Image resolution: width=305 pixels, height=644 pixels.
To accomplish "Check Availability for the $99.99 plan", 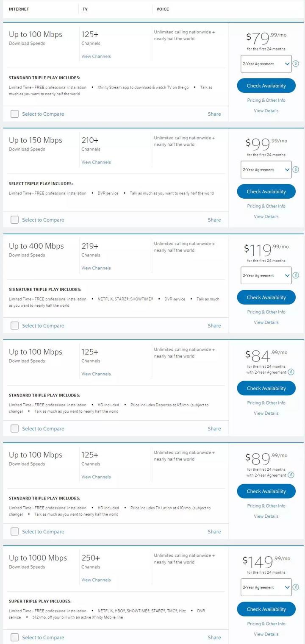I will 266,192.
